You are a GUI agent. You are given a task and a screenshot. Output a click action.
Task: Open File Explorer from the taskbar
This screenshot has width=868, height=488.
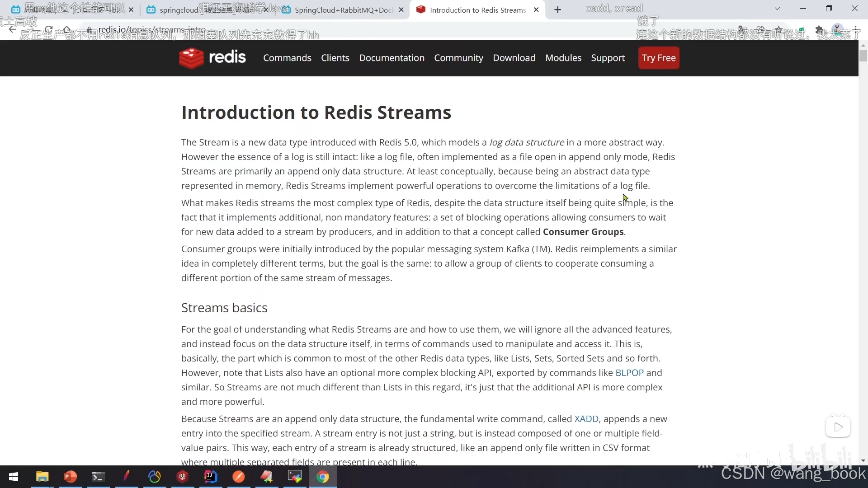[x=42, y=477]
